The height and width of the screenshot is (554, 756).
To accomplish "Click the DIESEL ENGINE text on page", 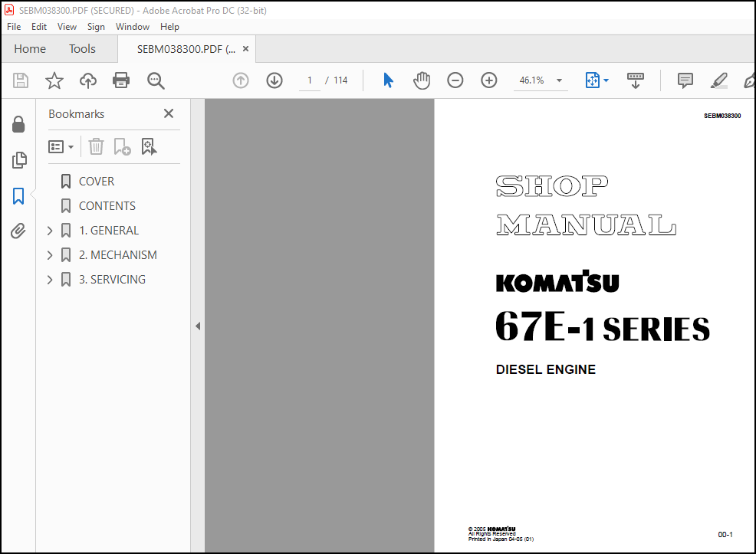I will click(x=546, y=369).
